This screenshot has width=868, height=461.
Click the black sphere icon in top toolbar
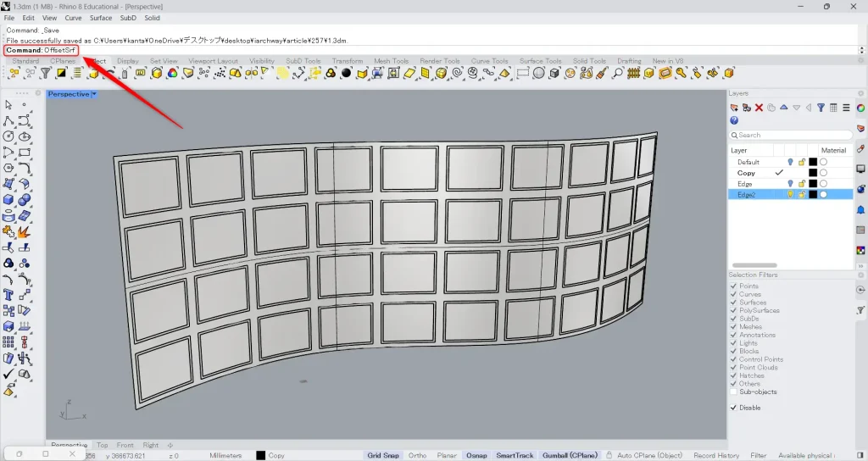[x=347, y=73]
